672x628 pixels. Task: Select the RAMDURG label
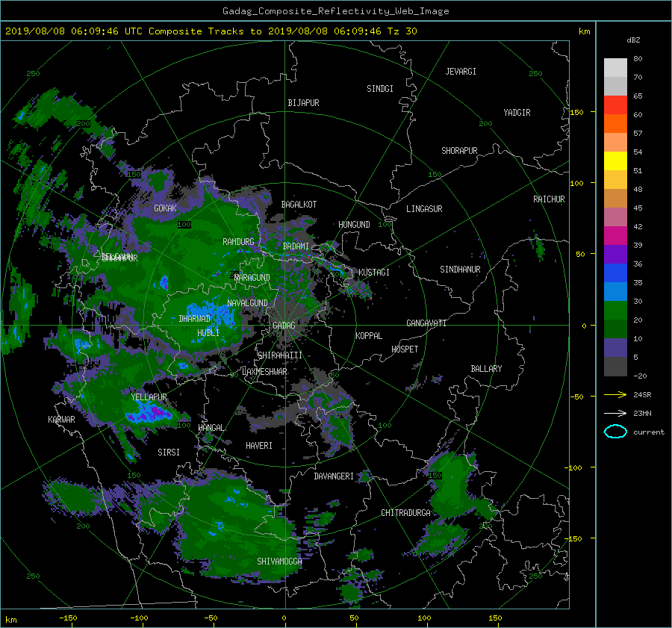(x=238, y=242)
